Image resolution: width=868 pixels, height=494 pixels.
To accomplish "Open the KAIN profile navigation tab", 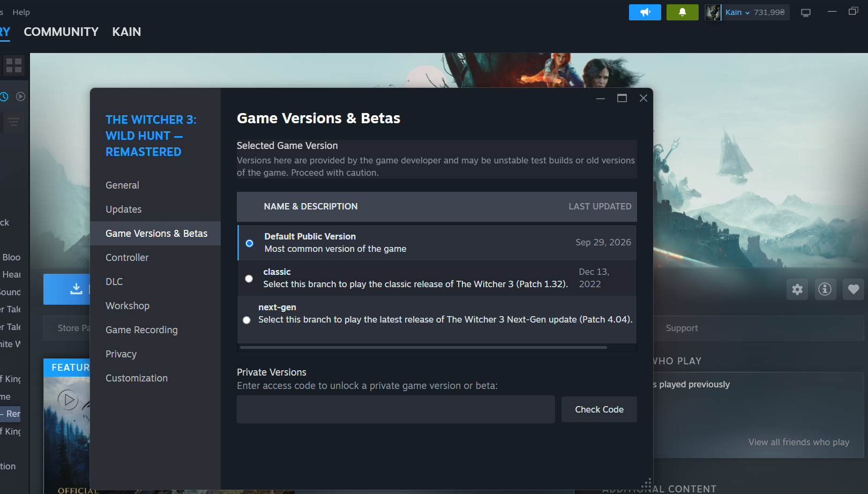I will (x=126, y=32).
